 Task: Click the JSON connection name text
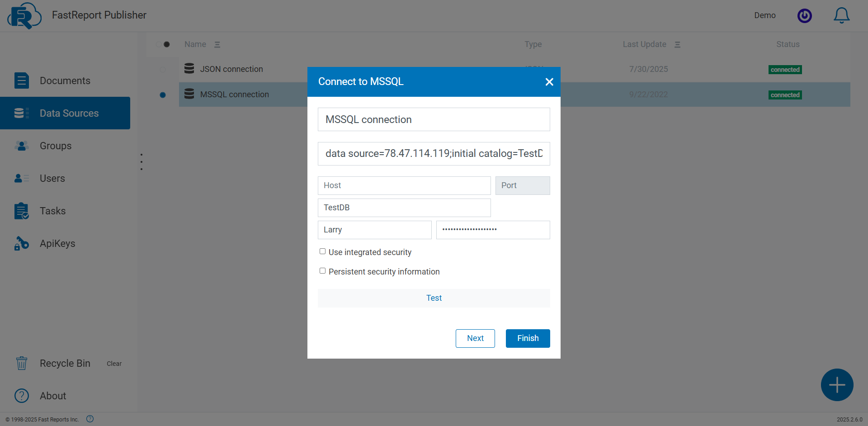231,69
